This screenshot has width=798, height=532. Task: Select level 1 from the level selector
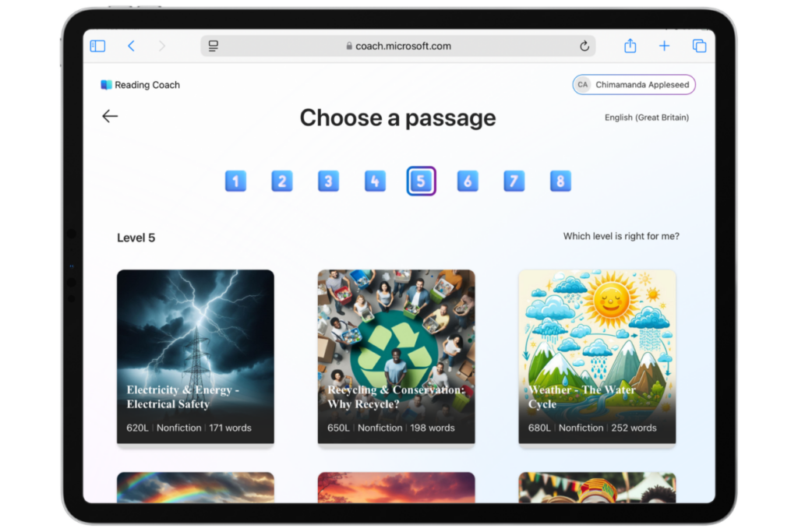click(235, 181)
